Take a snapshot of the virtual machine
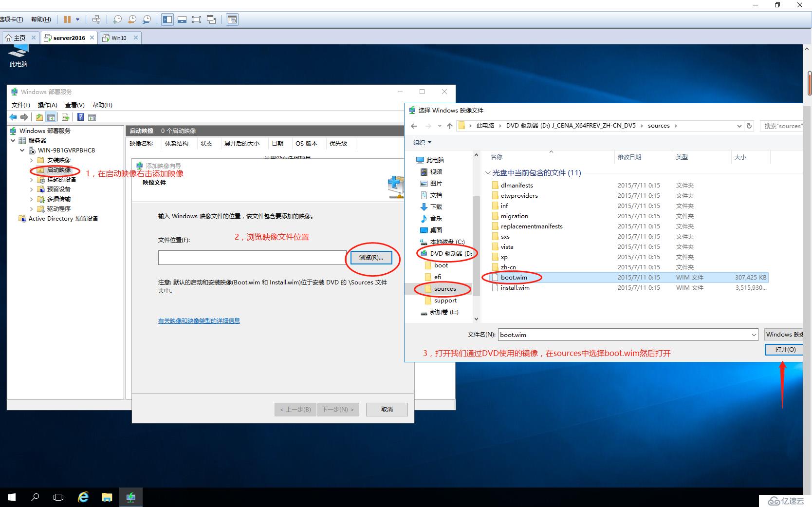812x507 pixels. coord(117,19)
